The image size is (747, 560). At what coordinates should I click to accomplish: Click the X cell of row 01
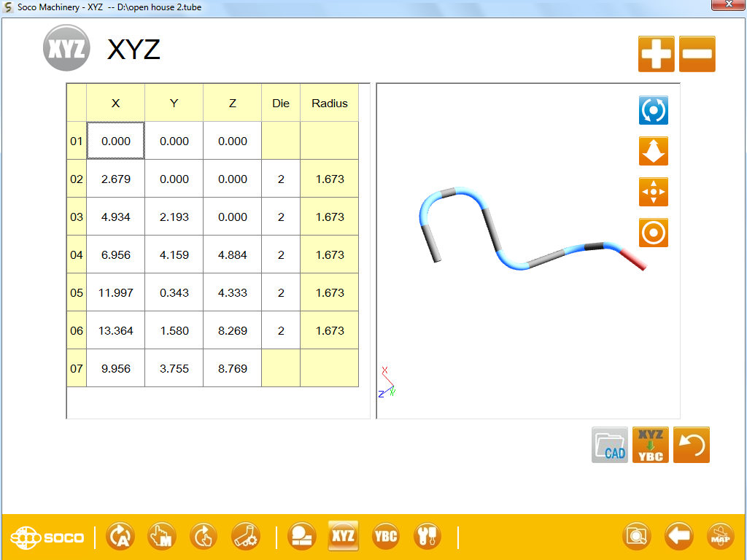click(x=116, y=141)
